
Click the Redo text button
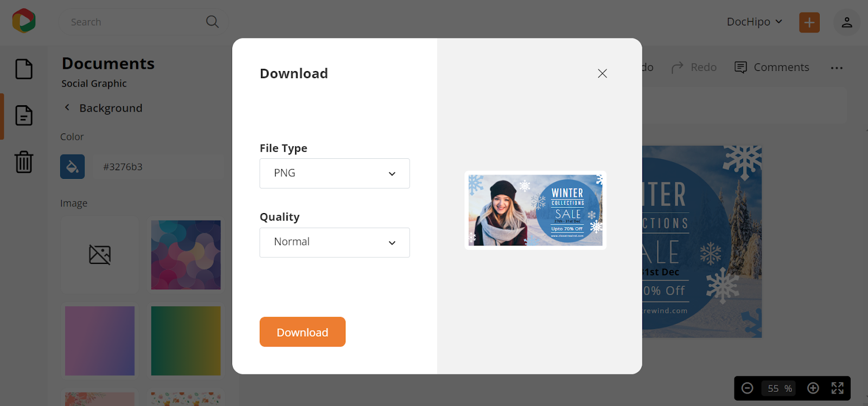704,67
